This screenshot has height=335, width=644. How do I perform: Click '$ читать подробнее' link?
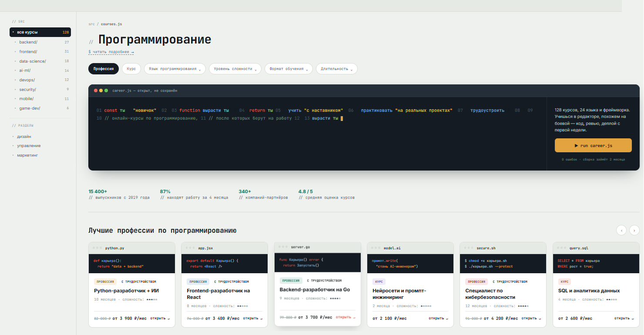(111, 52)
